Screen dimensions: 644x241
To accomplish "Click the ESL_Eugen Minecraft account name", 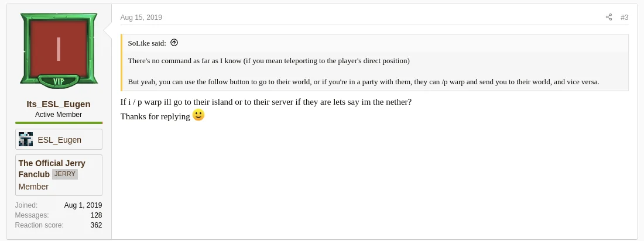I will tap(59, 140).
